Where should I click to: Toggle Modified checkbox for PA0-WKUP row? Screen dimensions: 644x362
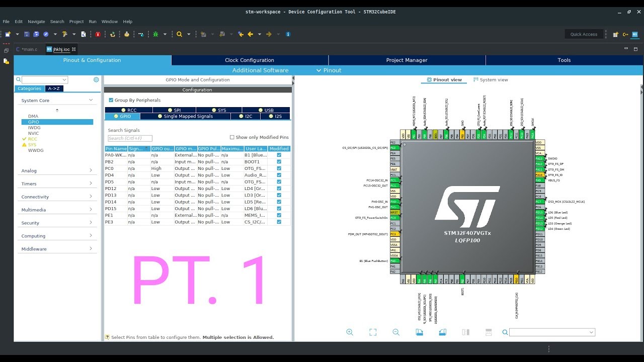tap(279, 155)
